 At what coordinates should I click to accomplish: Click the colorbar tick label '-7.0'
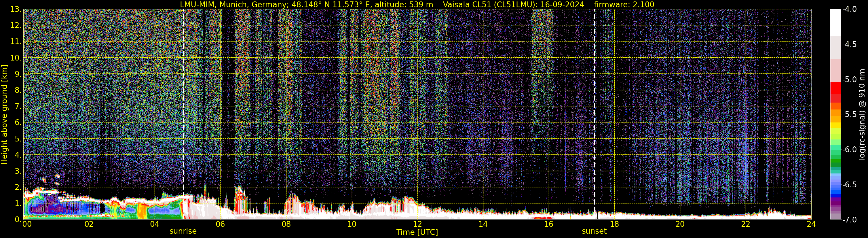[x=850, y=220]
